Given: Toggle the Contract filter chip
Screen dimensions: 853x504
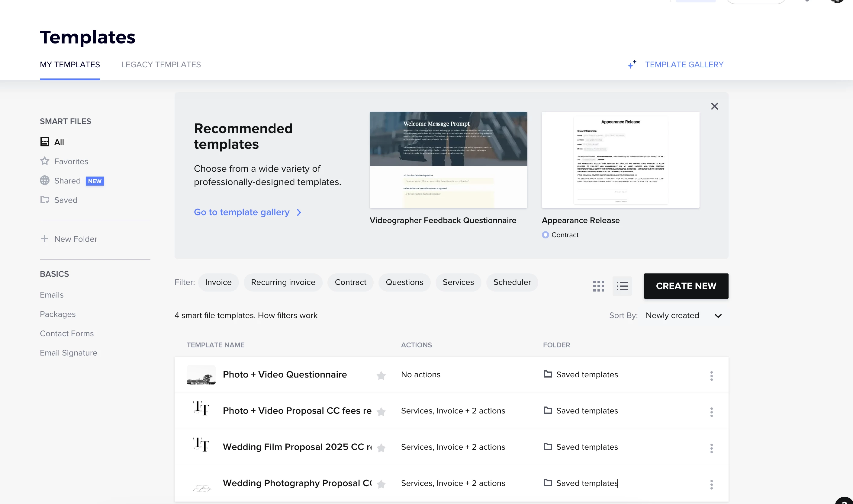Looking at the screenshot, I should pyautogui.click(x=350, y=282).
